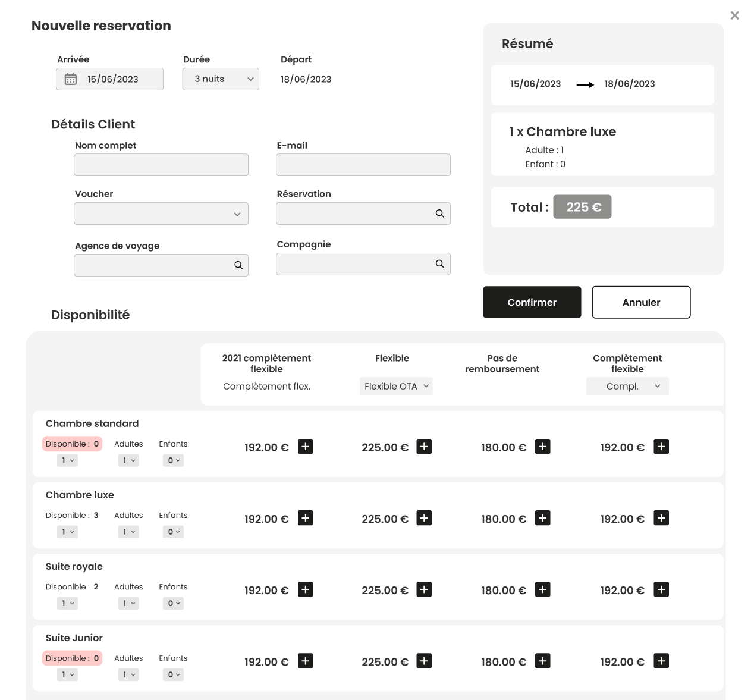This screenshot has height=700, width=751.
Task: Click the Annuler button
Action: point(641,302)
